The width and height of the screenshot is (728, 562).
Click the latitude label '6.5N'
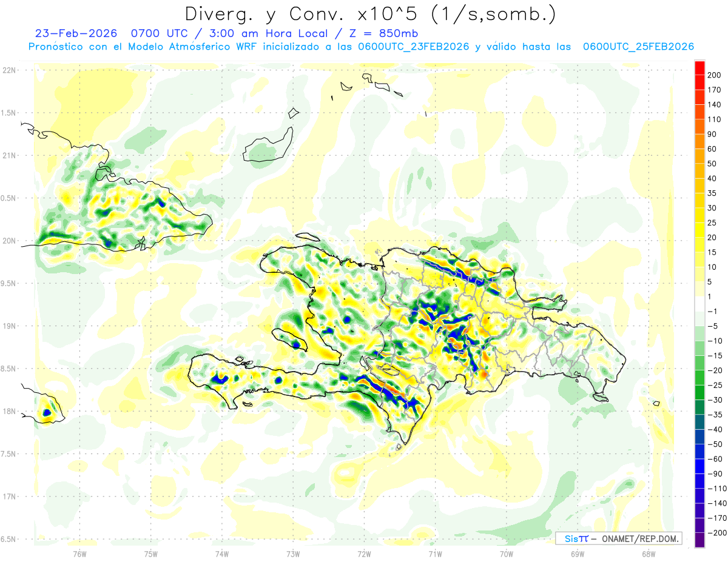click(x=8, y=539)
